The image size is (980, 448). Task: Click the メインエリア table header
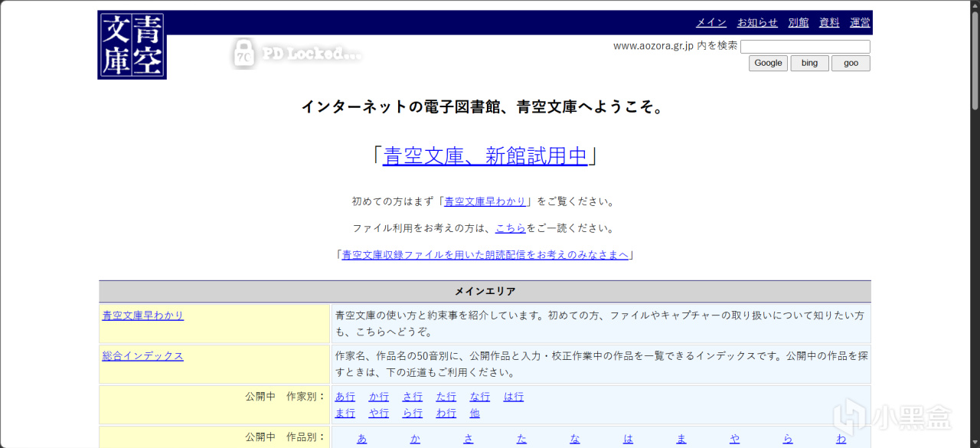pyautogui.click(x=485, y=292)
